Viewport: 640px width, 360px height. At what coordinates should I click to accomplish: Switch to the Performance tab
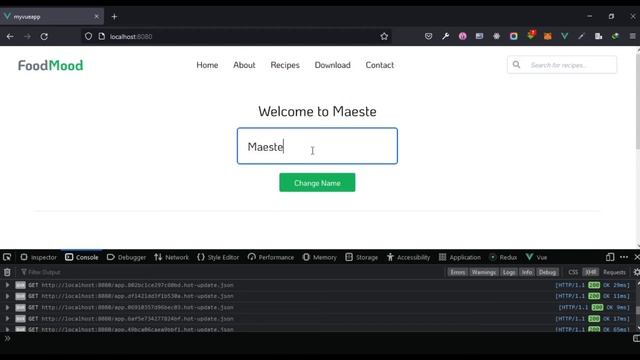coord(271,257)
